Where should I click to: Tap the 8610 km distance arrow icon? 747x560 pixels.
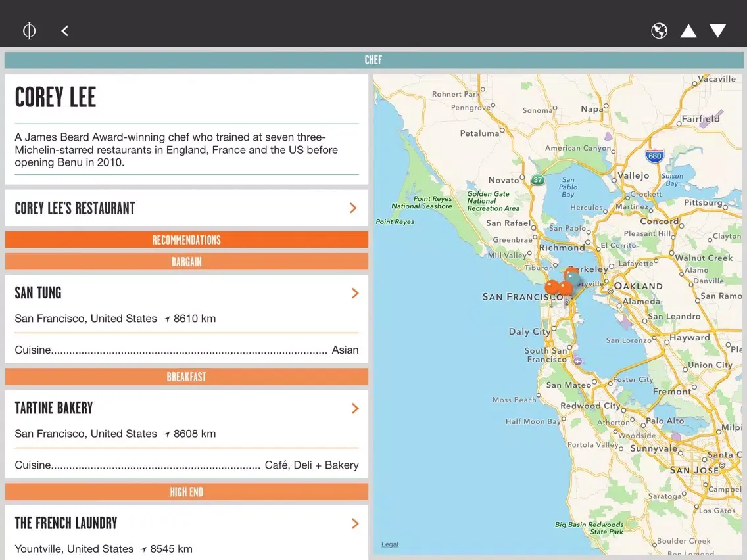point(167,319)
